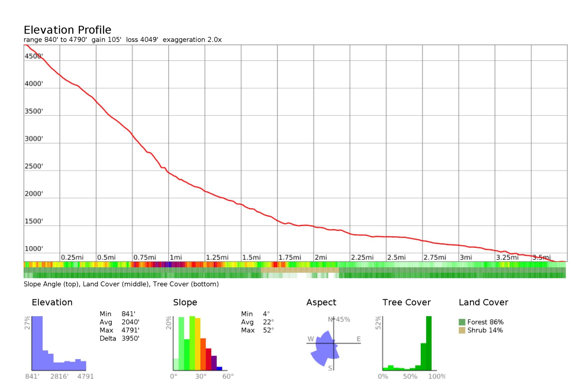
Task: Click the Slope section heading
Action: pyautogui.click(x=185, y=302)
